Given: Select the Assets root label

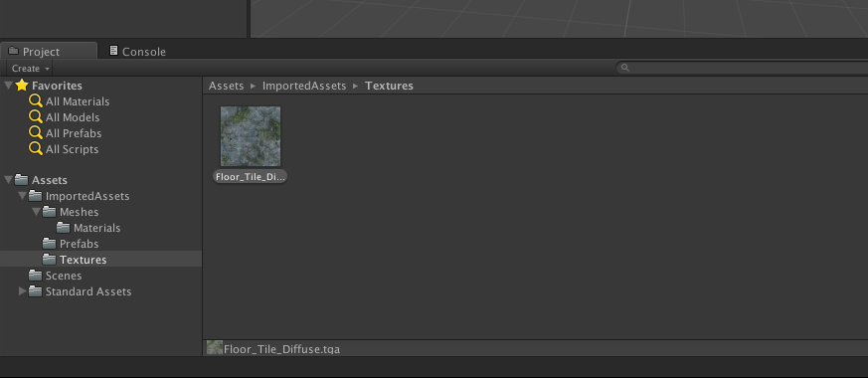Looking at the screenshot, I should (x=50, y=180).
